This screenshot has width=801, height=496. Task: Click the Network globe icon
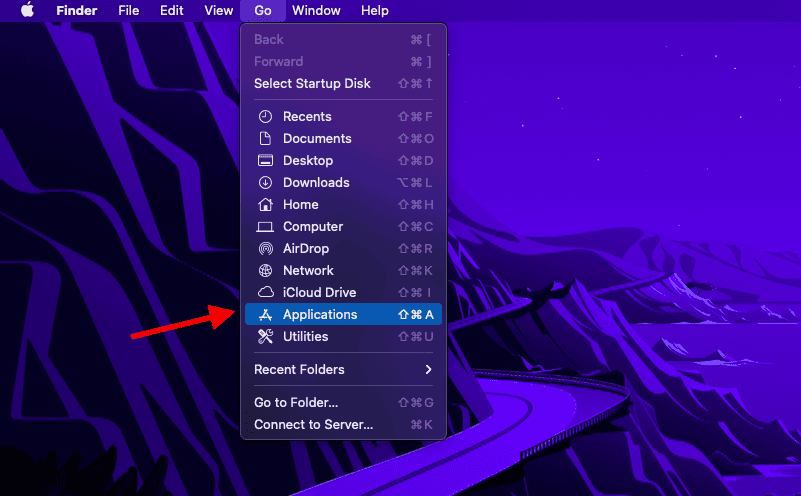click(x=265, y=271)
